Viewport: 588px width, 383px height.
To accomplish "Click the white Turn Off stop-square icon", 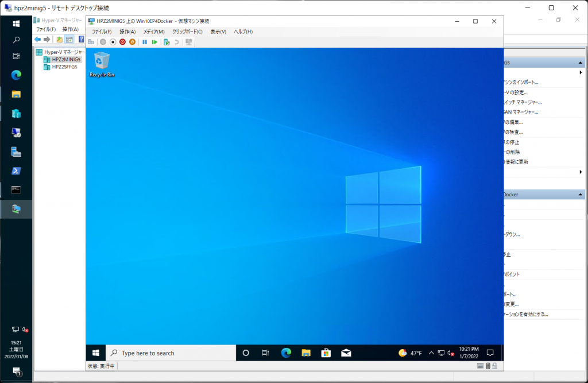I will tap(113, 42).
